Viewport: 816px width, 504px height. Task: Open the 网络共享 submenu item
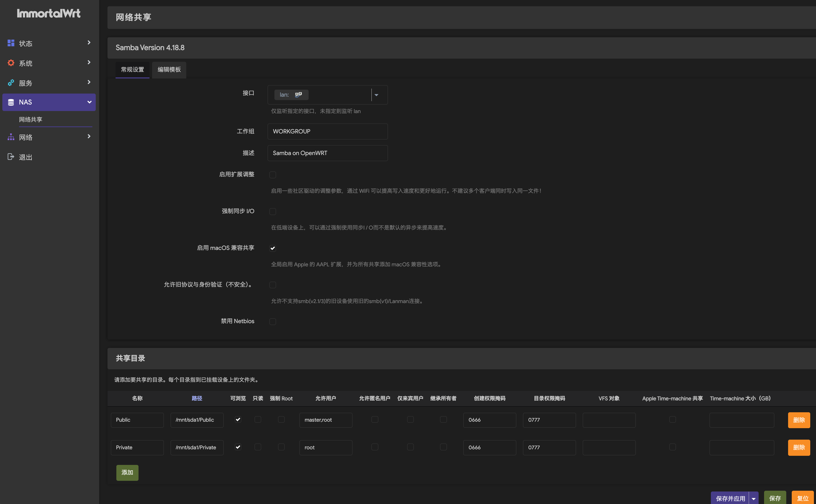click(31, 119)
